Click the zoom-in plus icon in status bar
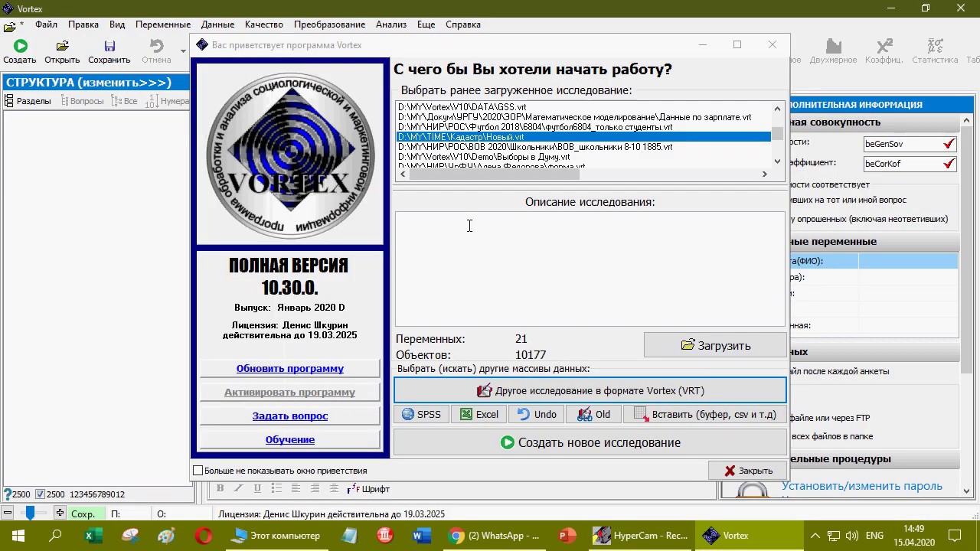This screenshot has width=980, height=551. 60,514
